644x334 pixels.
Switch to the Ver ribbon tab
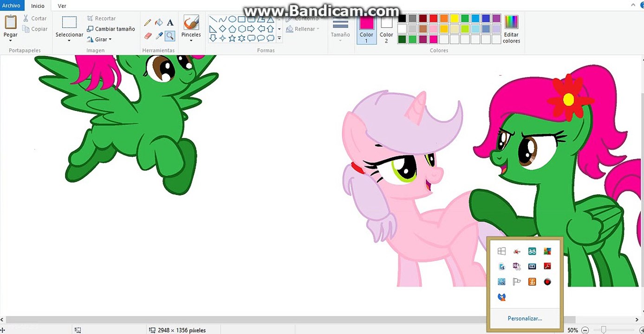coord(62,6)
